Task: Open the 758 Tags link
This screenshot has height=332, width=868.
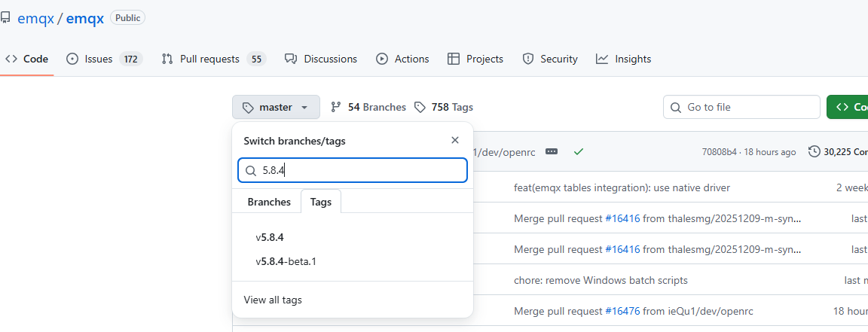Action: tap(444, 107)
